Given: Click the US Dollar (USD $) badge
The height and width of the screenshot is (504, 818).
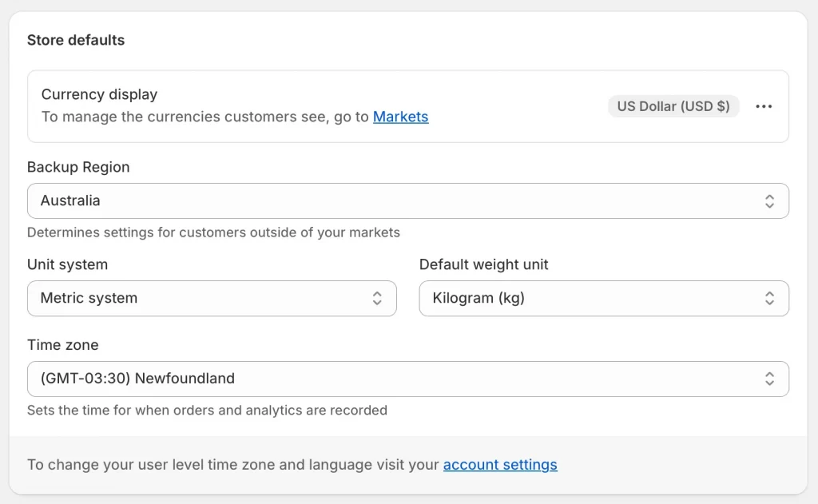Looking at the screenshot, I should coord(673,106).
